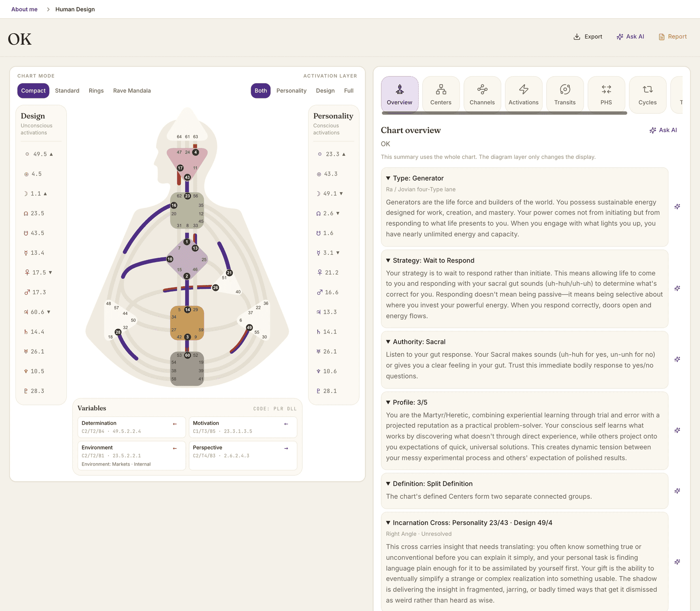Click sparkle icon beside Strategy: Wait to Respond
700x611 pixels.
(x=677, y=288)
